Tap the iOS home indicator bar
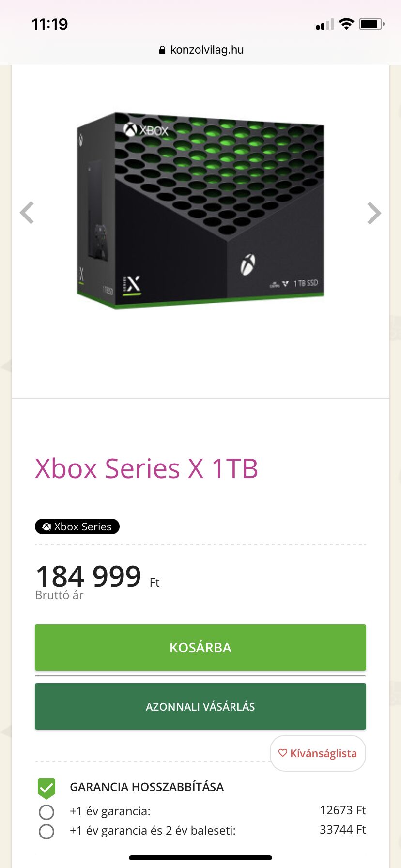401x868 pixels. tap(200, 857)
